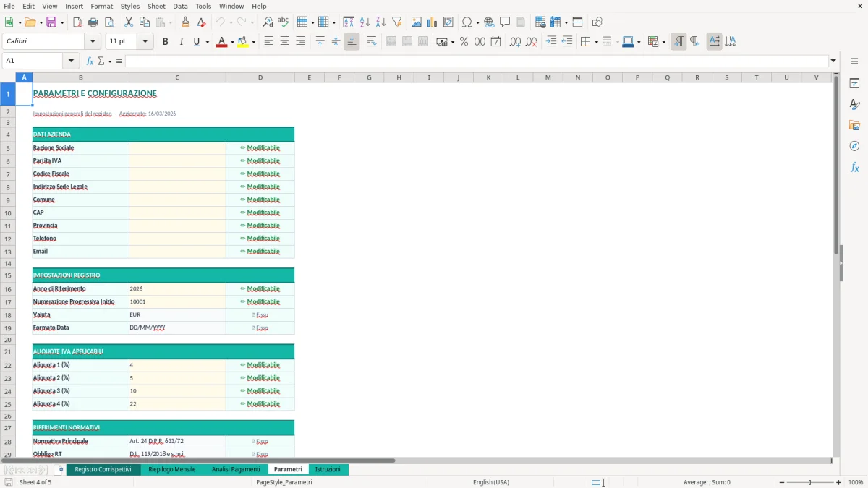Click the Merge and Center Cells icon
The width and height of the screenshot is (868, 488).
coord(391,42)
